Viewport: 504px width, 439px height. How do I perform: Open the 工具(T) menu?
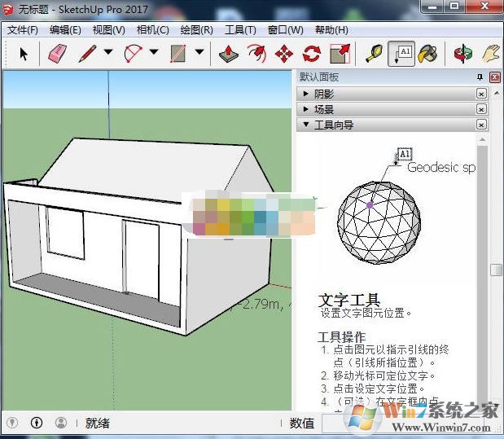pos(240,30)
